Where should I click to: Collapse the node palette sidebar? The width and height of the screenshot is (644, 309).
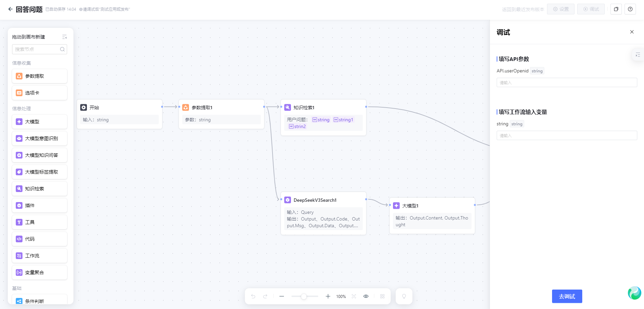point(64,37)
